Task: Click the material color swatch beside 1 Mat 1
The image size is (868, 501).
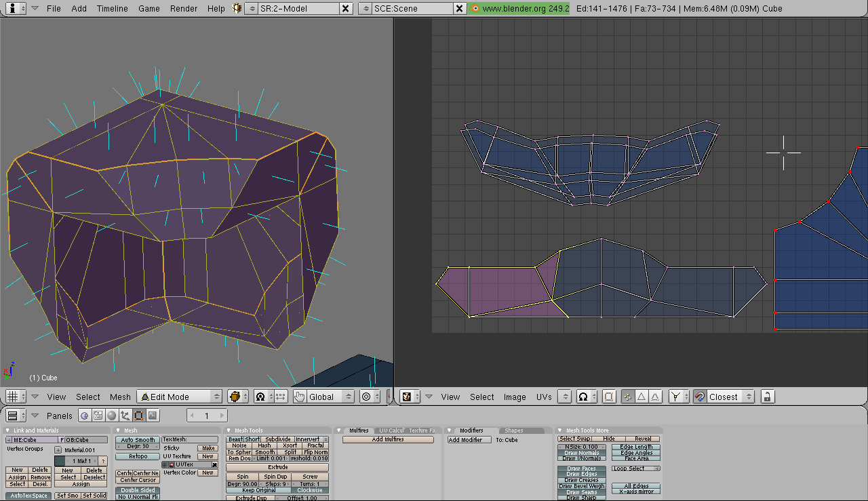Action: click(x=60, y=461)
